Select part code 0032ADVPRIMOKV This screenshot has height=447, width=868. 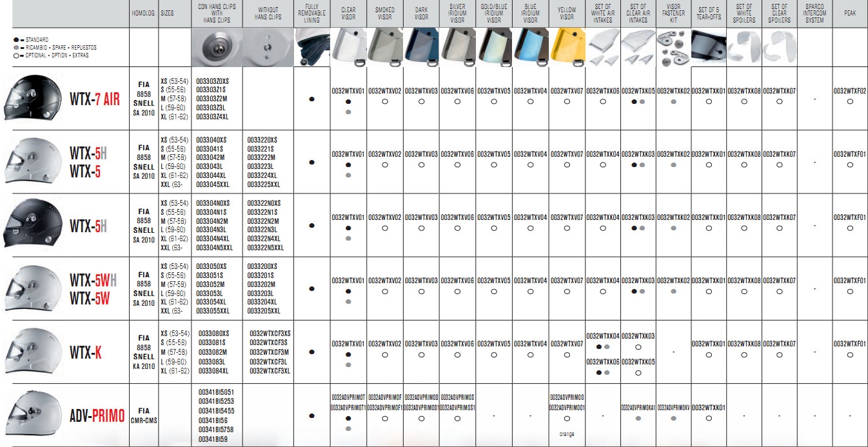[673, 408]
